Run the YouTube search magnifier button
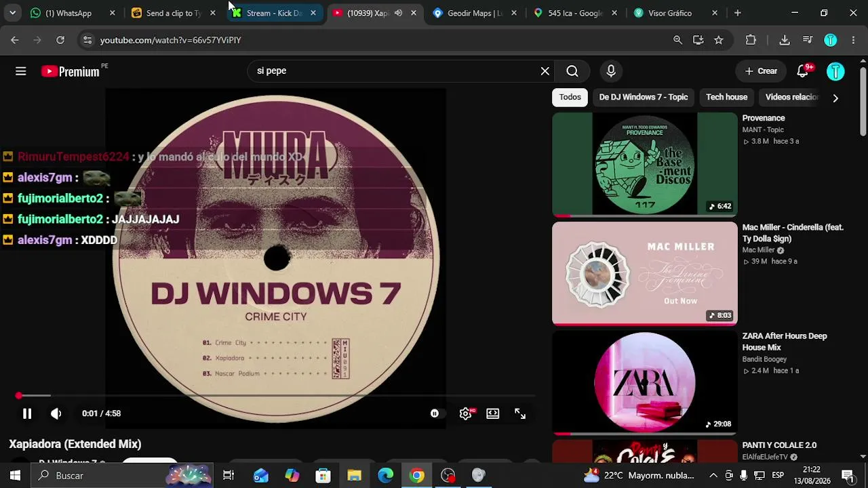Image resolution: width=868 pixels, height=488 pixels. coord(572,71)
